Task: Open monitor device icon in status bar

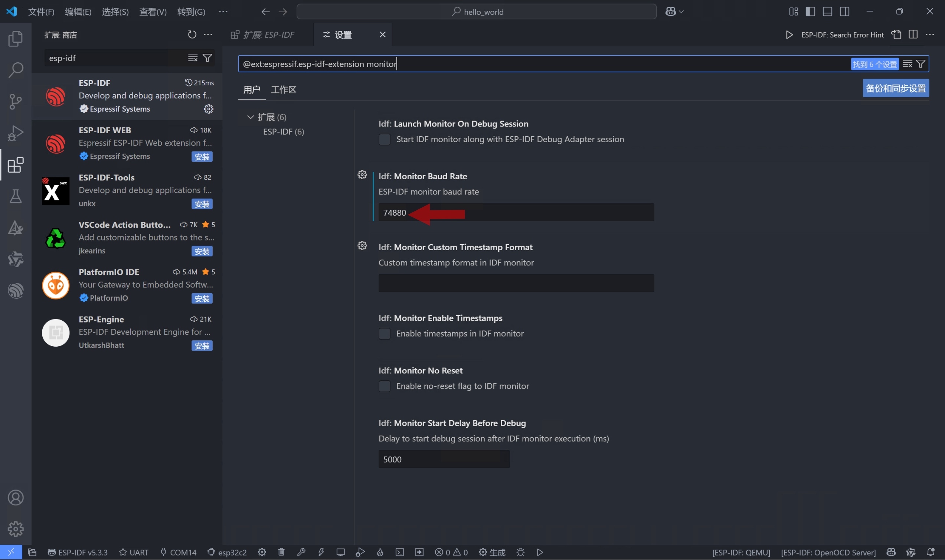Action: 341,553
